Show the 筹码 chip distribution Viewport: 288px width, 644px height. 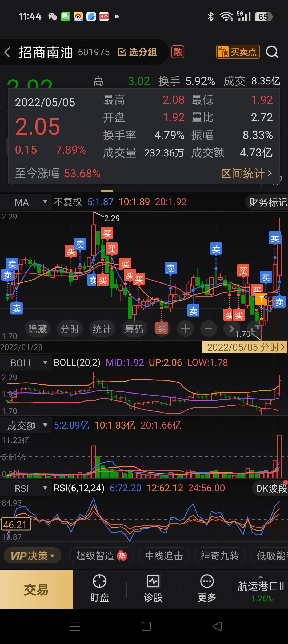134,329
